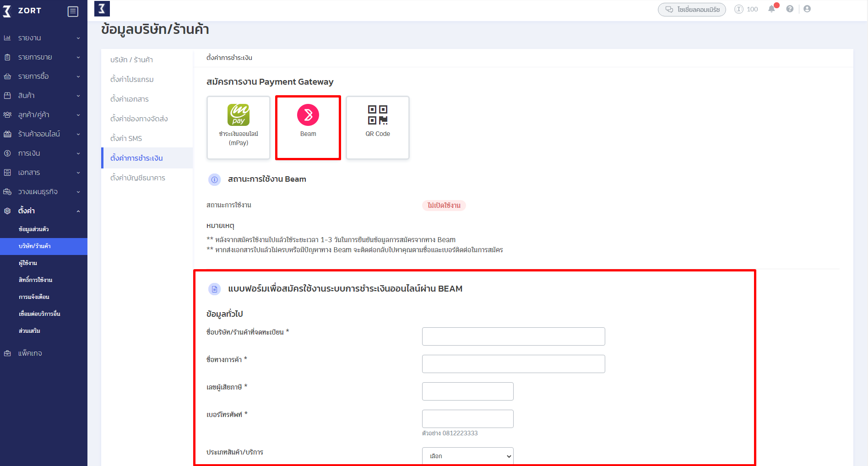Open the สินค้า products sidebar icon
This screenshot has width=868, height=466.
7,95
